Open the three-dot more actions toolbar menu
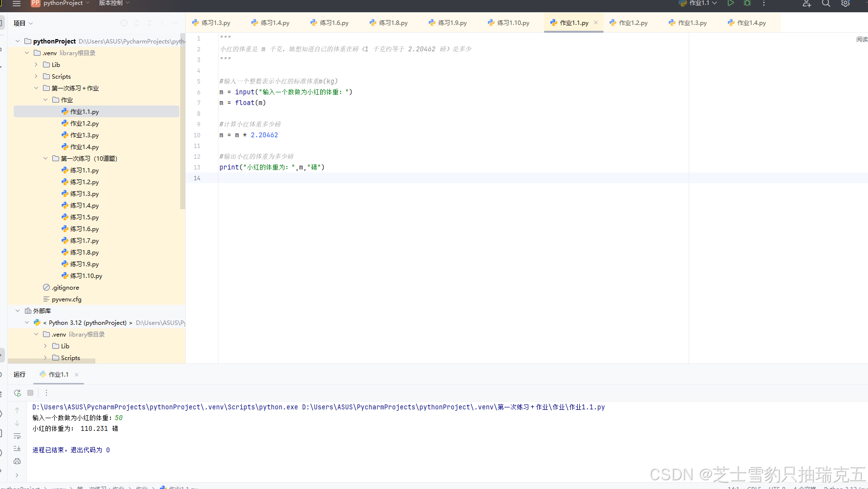Screen dimensions: 868x489 coord(763,3)
